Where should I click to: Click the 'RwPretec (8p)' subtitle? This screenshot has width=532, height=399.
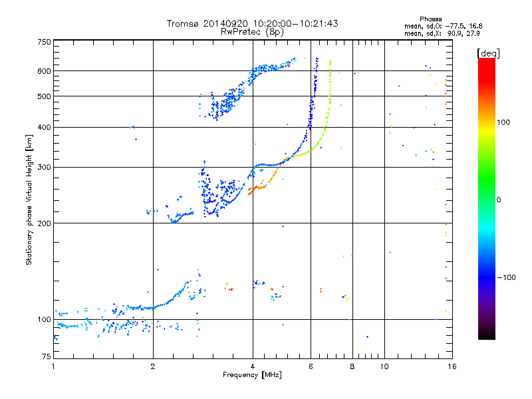[252, 32]
